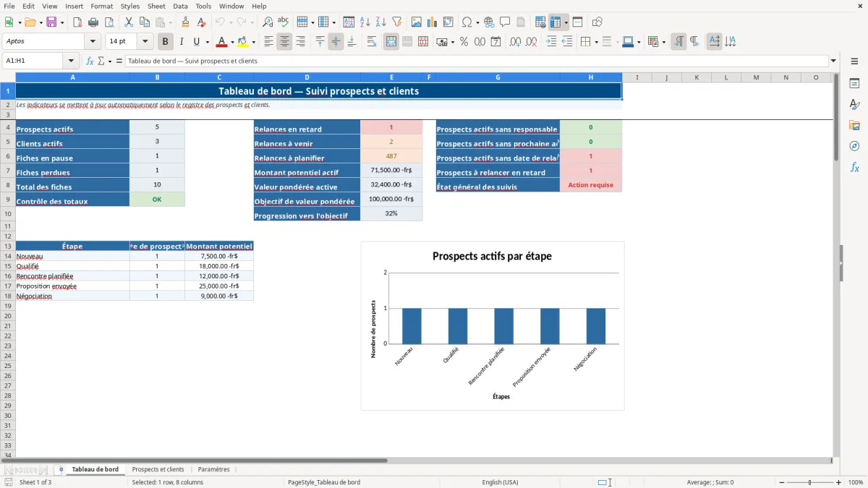Toggle Align Right
The image size is (868, 488).
pyautogui.click(x=301, y=42)
